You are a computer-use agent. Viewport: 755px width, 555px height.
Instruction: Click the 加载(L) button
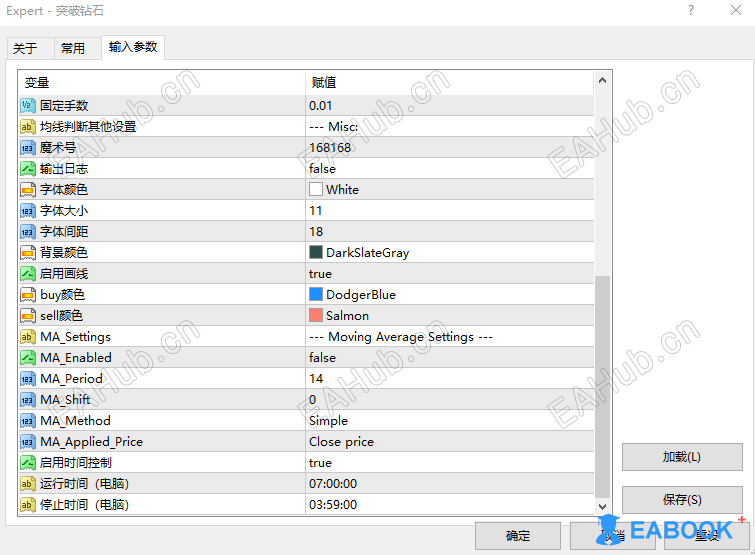(x=682, y=457)
